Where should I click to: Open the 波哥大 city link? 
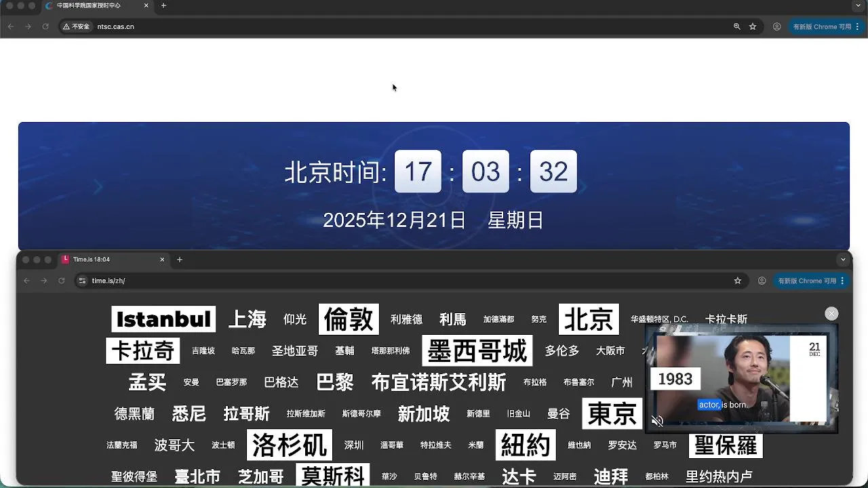[x=174, y=445]
